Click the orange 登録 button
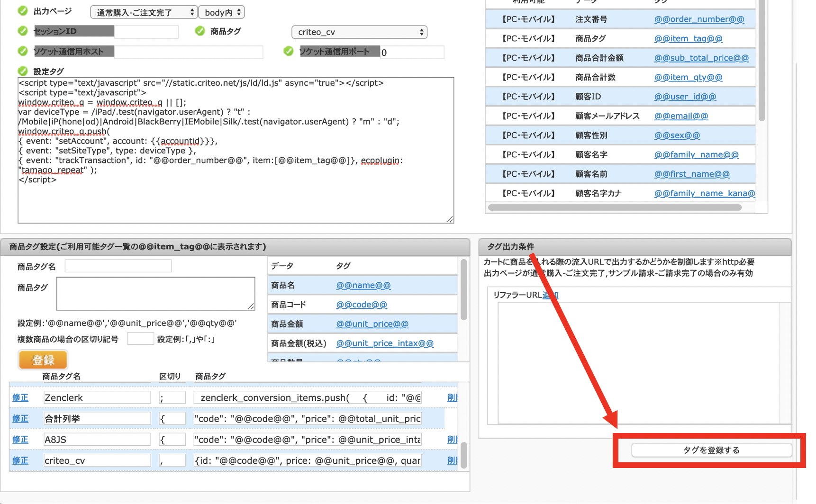This screenshot has width=816, height=504. 43,360
